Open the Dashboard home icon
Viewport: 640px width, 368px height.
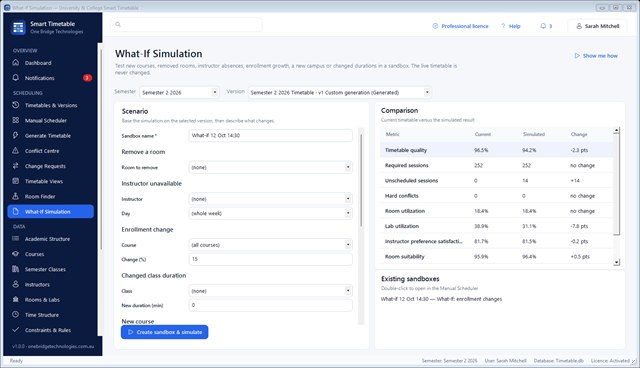click(16, 62)
